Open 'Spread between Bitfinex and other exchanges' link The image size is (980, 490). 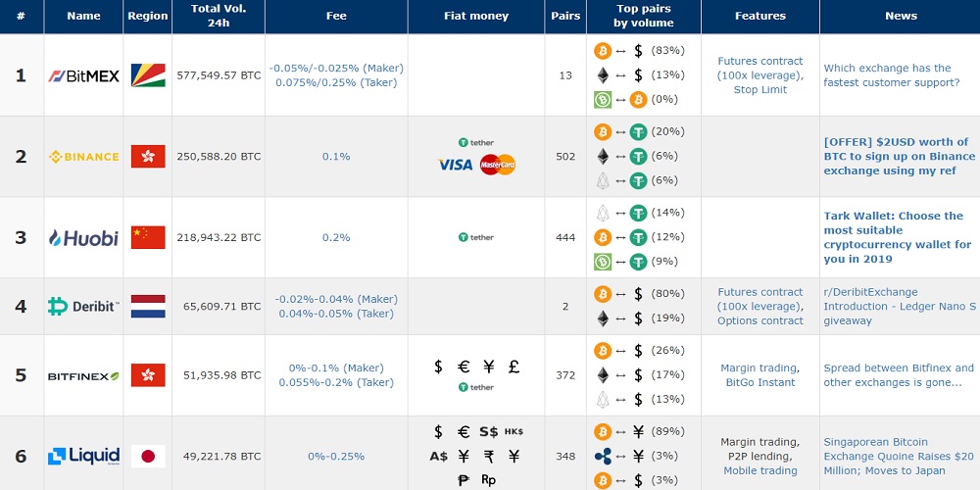[x=899, y=375]
